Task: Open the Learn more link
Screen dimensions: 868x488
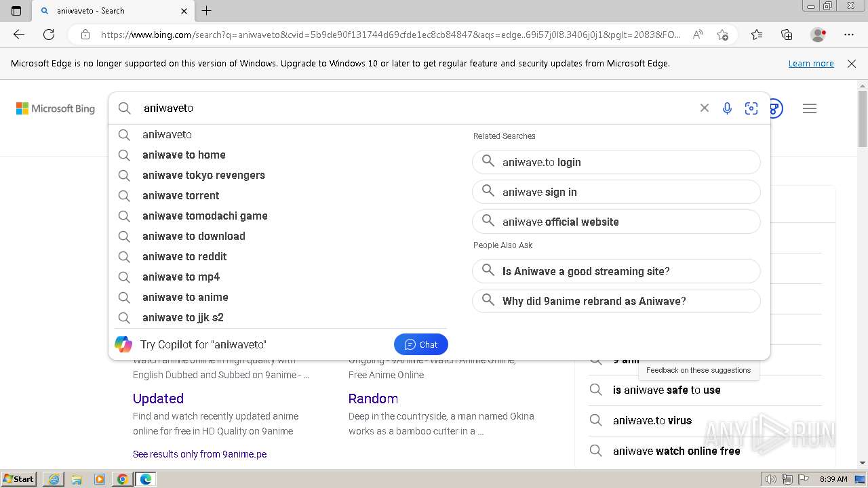Action: (x=811, y=64)
